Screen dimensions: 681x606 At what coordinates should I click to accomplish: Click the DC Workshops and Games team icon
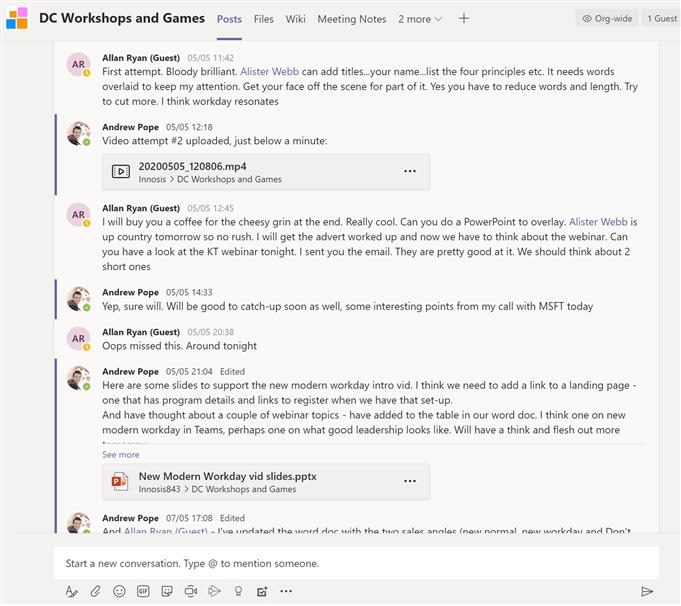pos(17,18)
